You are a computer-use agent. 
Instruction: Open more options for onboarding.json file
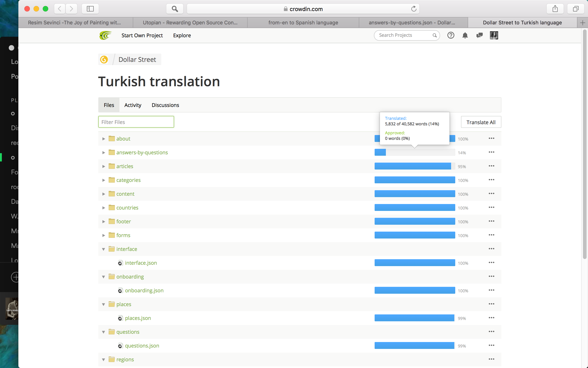491,290
